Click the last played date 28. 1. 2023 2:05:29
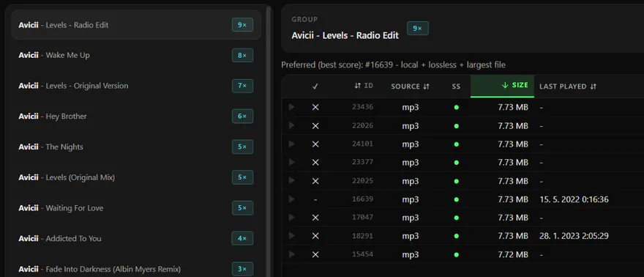Viewport: 644px width, 277px height. (574, 236)
